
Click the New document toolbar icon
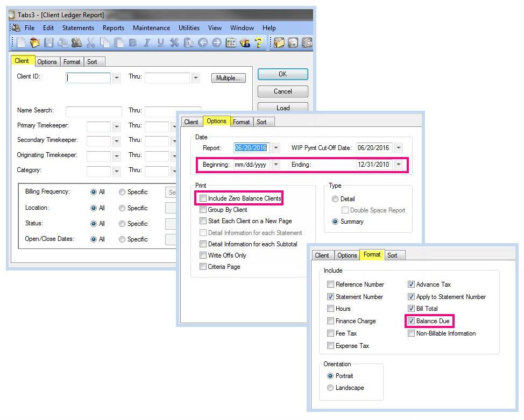(20, 43)
